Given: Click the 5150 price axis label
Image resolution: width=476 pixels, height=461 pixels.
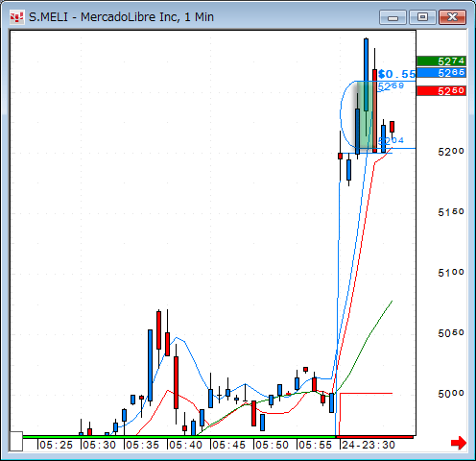Looking at the screenshot, I should point(451,212).
